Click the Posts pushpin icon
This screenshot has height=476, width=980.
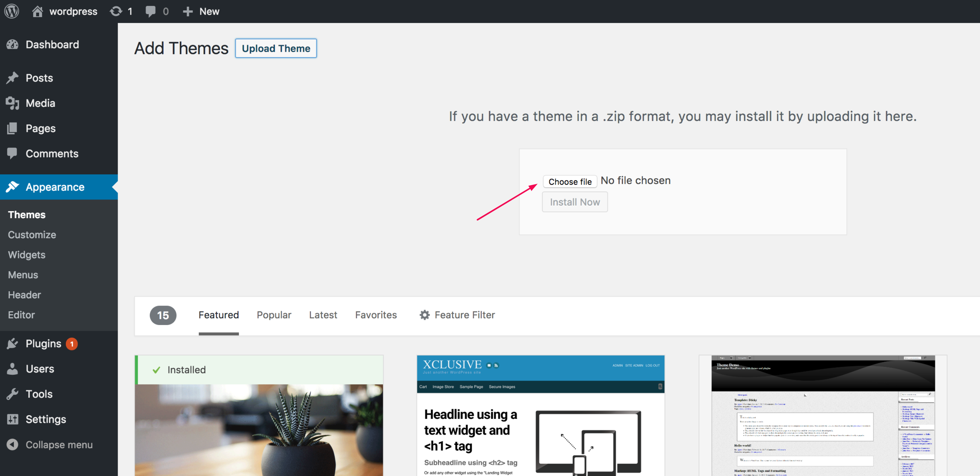[x=12, y=77]
